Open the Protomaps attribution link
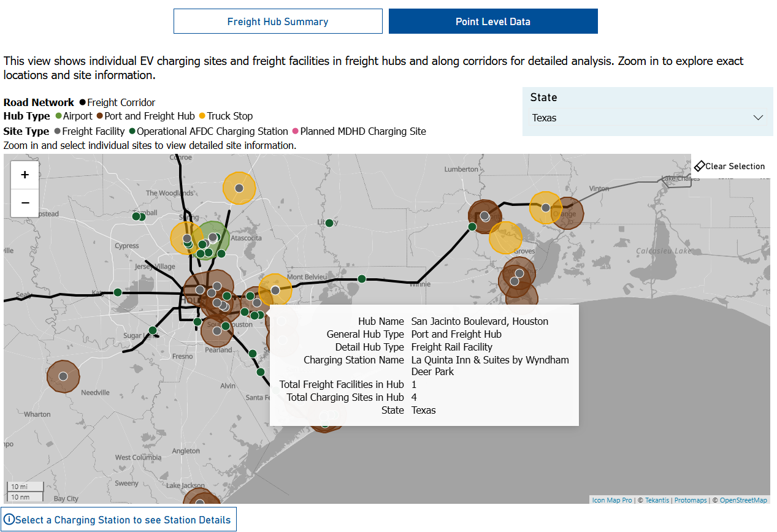 691,500
